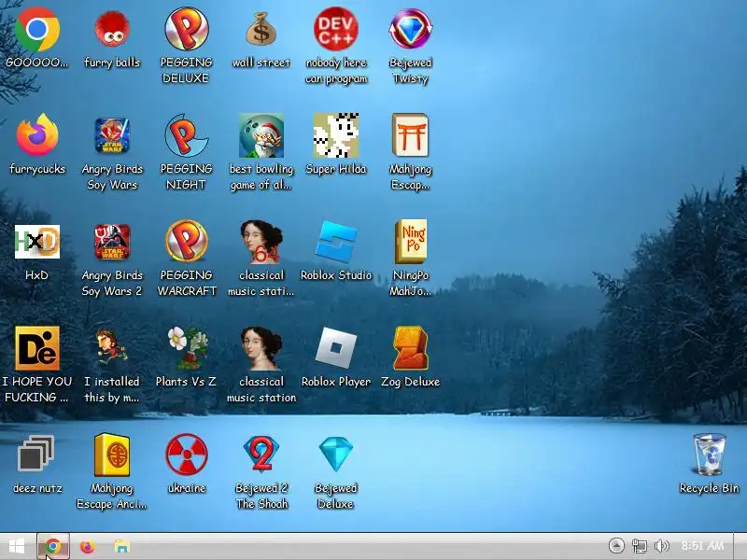Open the wall street money bag icon
Viewport: 747px width, 560px height.
point(261,30)
